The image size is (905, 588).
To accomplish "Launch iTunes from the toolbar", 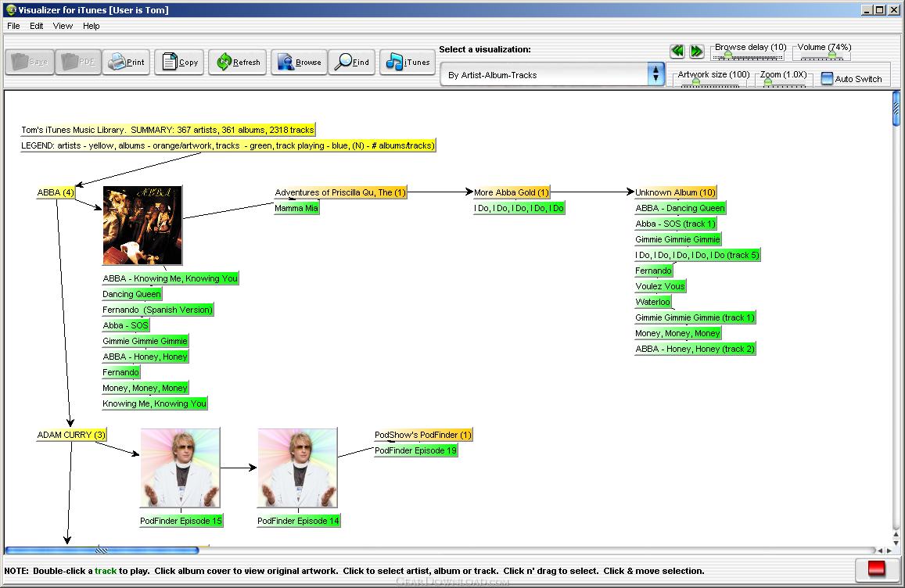I will coord(408,62).
